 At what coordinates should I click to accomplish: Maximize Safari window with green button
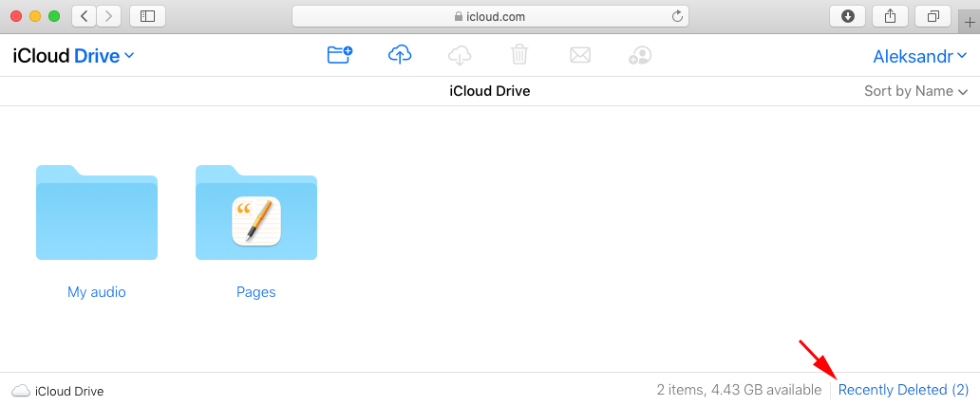54,17
